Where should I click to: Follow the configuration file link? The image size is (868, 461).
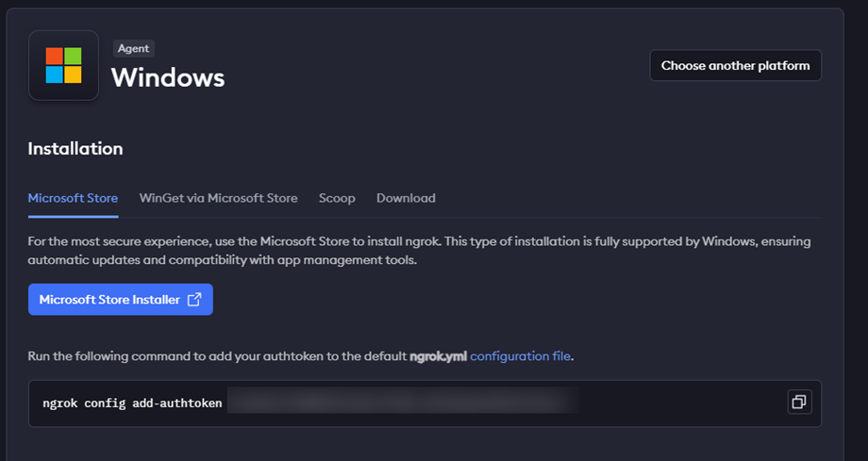click(520, 356)
